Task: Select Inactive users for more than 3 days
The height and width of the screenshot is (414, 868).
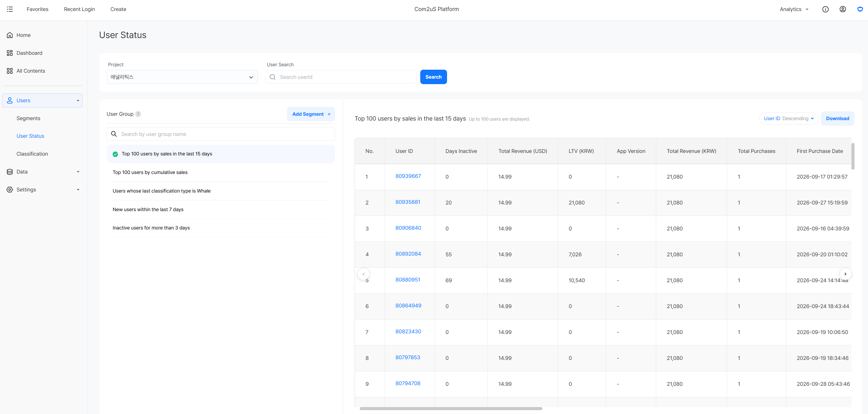Action: pos(221,228)
